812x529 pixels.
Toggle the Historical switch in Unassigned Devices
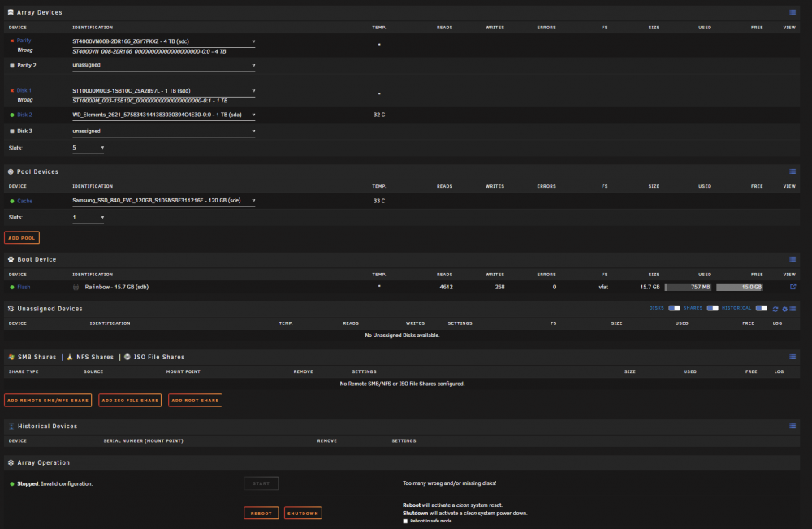[762, 308]
